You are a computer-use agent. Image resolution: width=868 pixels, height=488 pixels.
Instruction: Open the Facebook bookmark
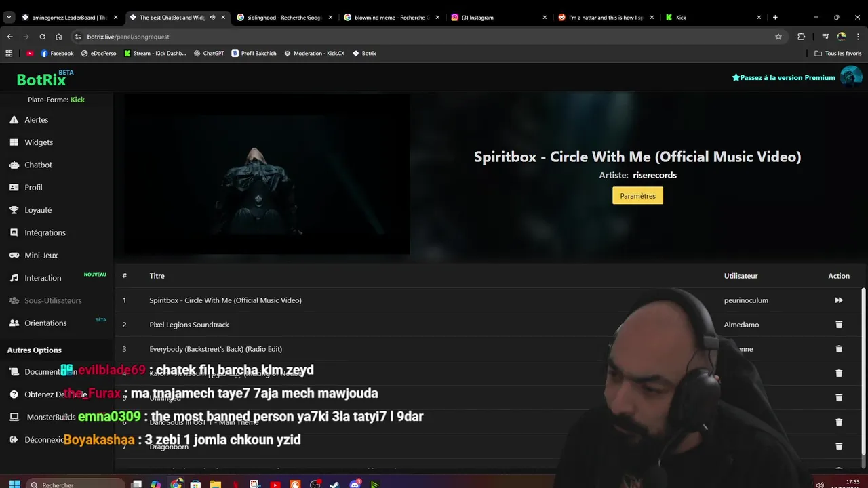(x=58, y=54)
